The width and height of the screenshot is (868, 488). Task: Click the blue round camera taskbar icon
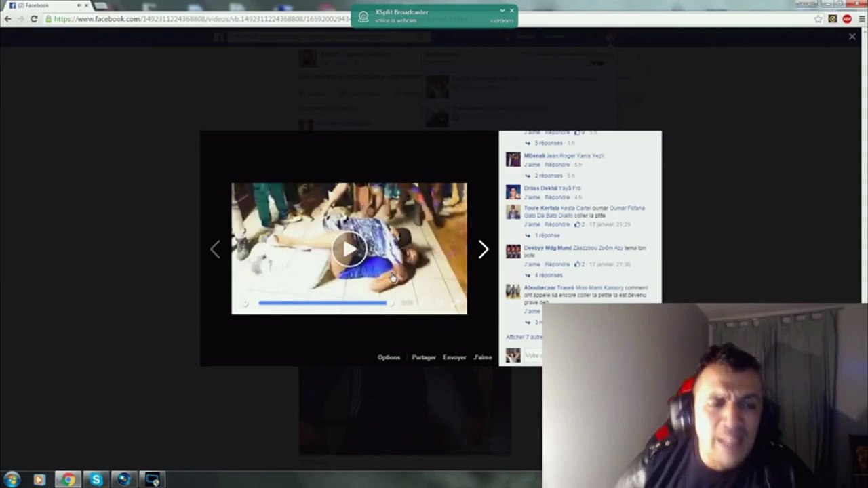coord(123,479)
